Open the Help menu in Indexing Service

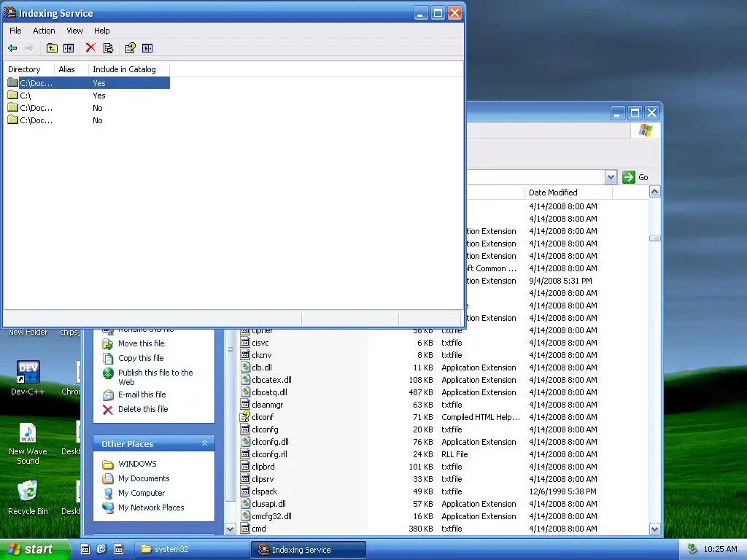pyautogui.click(x=101, y=31)
